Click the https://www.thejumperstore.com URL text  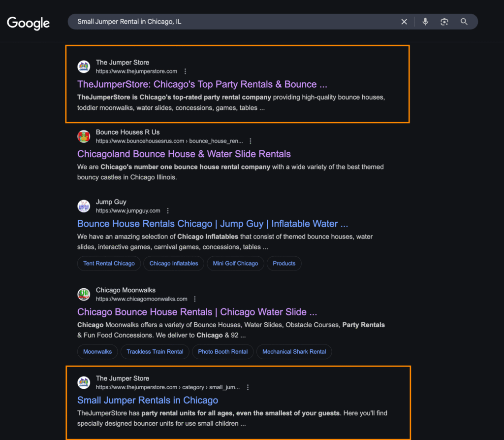pyautogui.click(x=136, y=71)
